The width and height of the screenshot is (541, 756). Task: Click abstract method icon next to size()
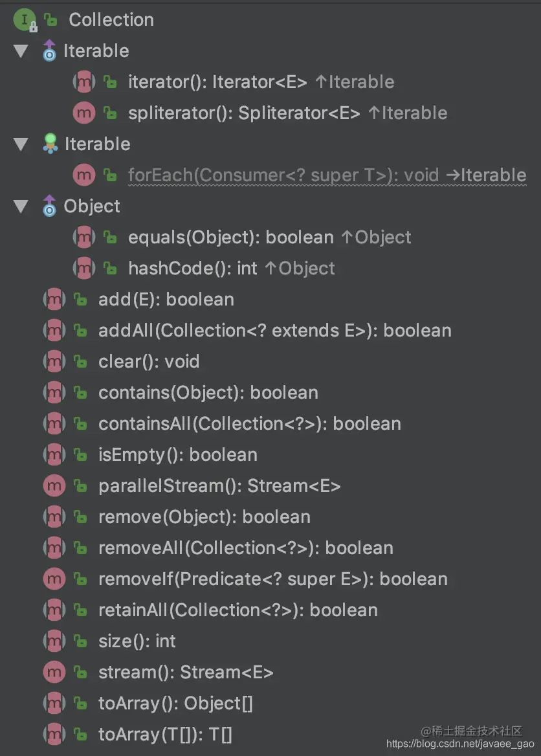click(x=54, y=641)
